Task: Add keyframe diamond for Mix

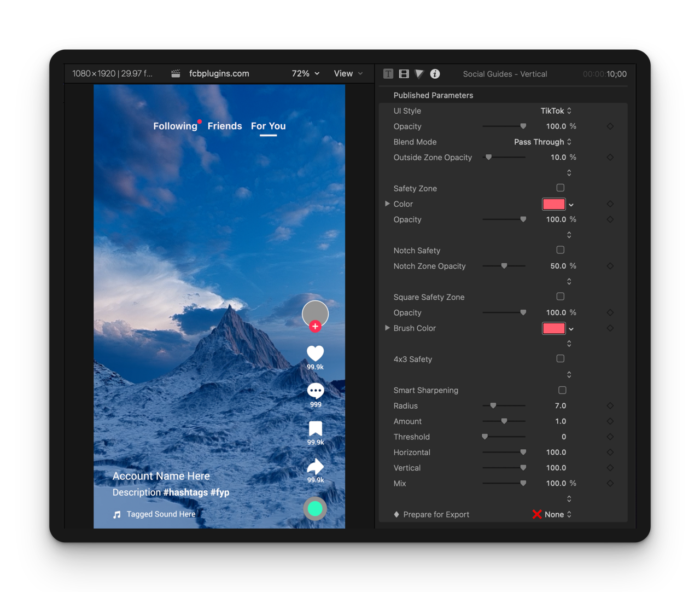Action: pos(610,484)
